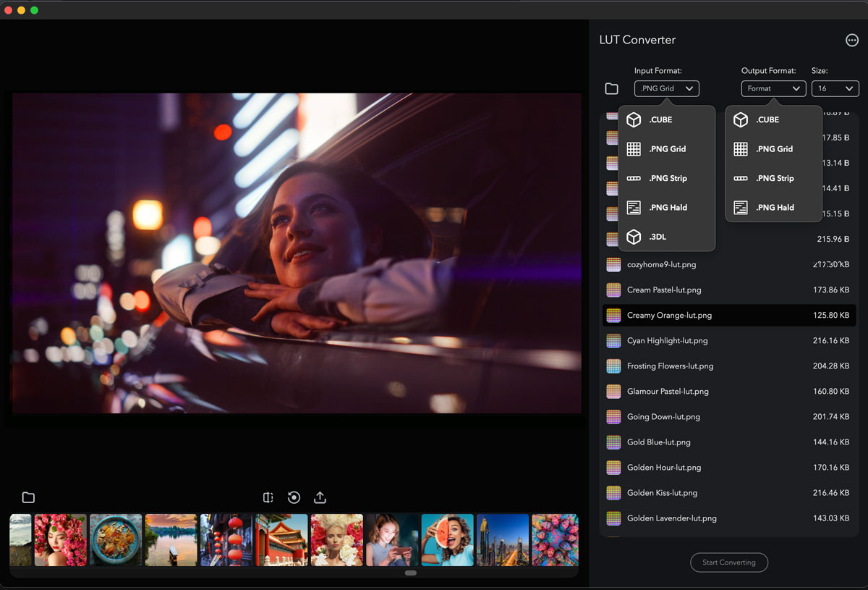Expand the Size dropdown
868x590 pixels.
pyautogui.click(x=835, y=88)
